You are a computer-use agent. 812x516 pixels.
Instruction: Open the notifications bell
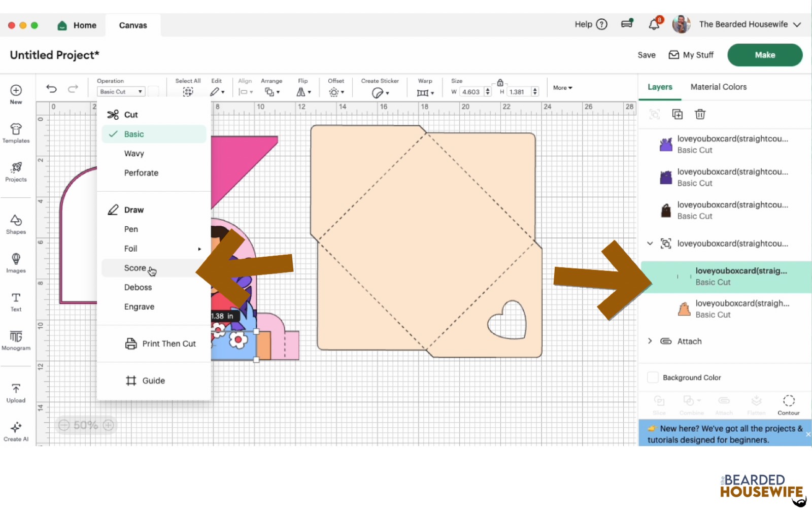[x=654, y=24]
